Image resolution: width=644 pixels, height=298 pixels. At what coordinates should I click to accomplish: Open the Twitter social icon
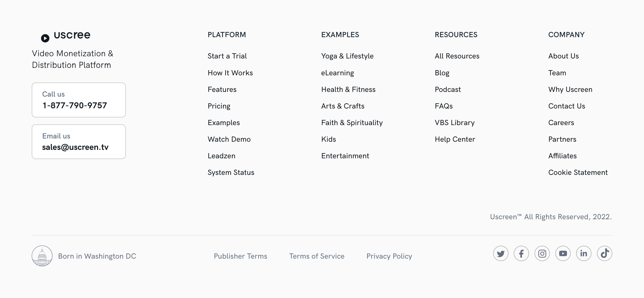501,253
